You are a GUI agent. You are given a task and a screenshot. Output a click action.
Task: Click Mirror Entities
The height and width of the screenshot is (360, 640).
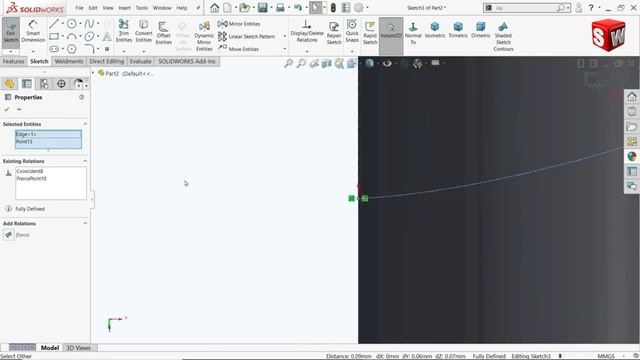click(239, 24)
